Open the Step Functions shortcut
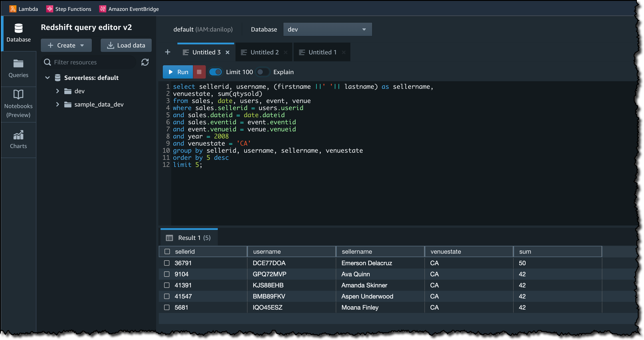 pos(69,9)
